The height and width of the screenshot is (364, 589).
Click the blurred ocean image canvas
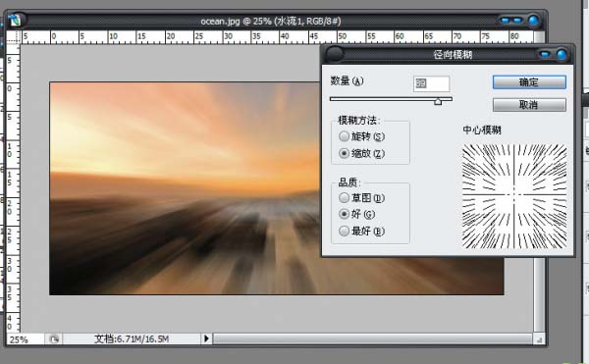(x=185, y=187)
